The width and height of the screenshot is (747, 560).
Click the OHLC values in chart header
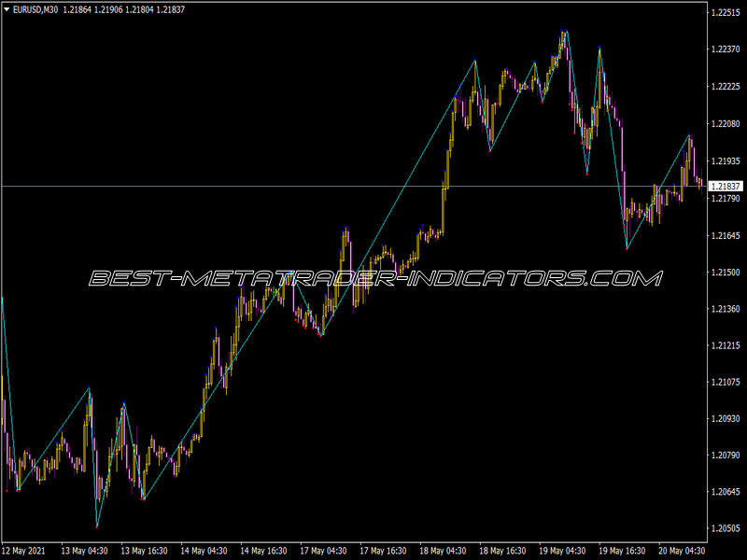pyautogui.click(x=124, y=9)
